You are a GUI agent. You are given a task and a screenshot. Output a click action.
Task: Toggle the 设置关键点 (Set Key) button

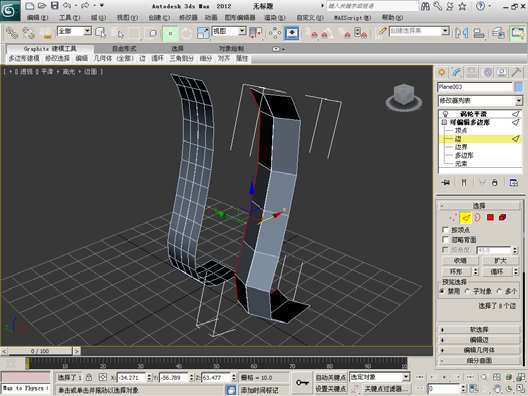pyautogui.click(x=331, y=389)
